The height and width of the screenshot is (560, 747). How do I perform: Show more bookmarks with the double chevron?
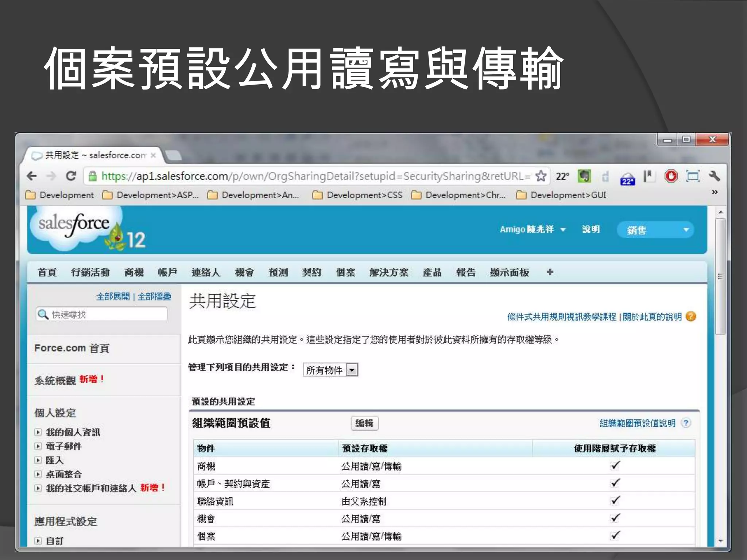715,192
